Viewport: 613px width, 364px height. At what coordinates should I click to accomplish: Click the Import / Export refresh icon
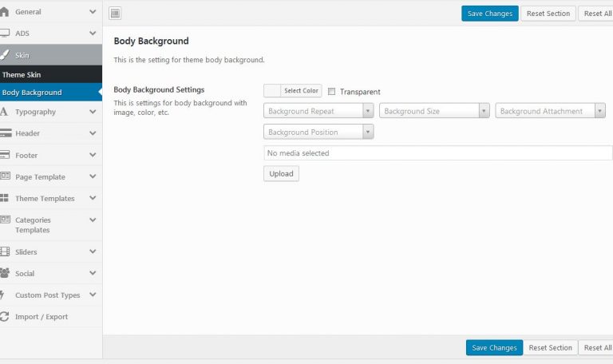click(x=4, y=316)
